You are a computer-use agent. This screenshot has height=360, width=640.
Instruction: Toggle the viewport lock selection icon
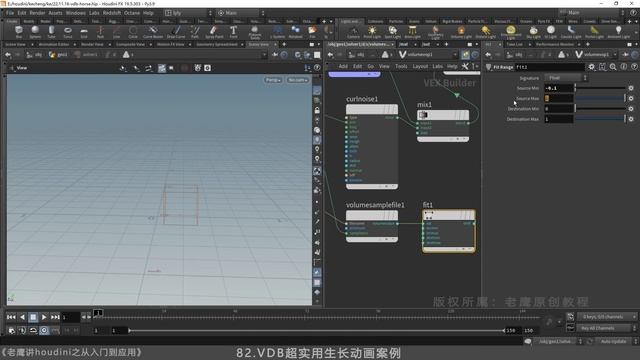317,111
